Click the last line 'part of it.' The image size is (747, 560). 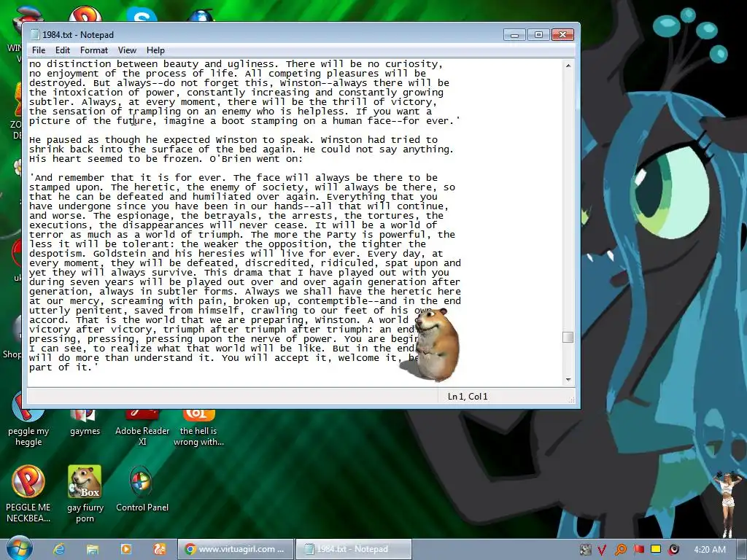pyautogui.click(x=63, y=367)
